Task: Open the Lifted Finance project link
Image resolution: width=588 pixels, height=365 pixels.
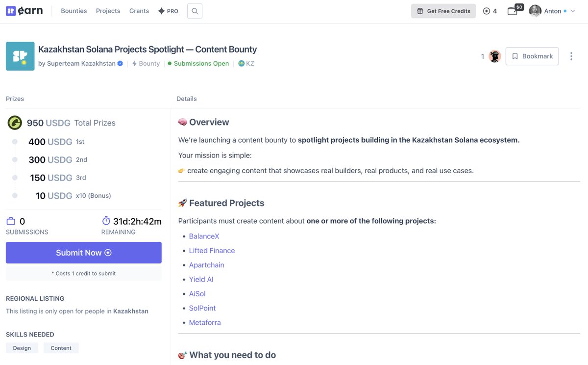Action: click(x=212, y=251)
